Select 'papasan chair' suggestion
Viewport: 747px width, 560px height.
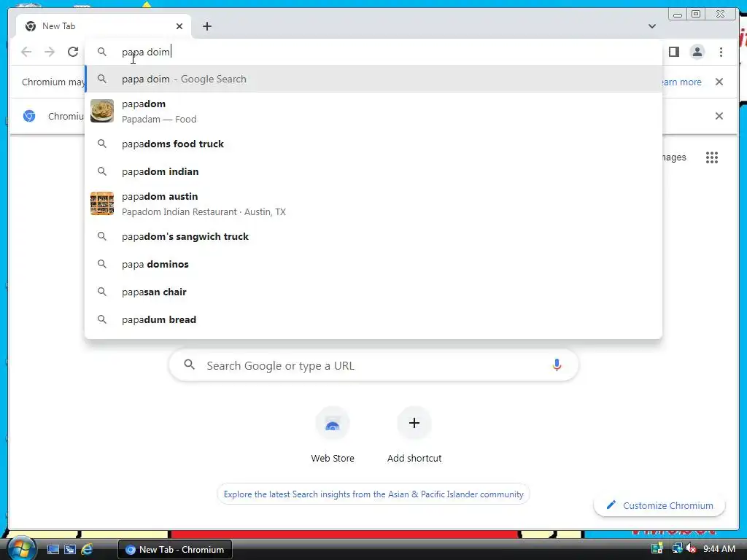[x=373, y=292]
